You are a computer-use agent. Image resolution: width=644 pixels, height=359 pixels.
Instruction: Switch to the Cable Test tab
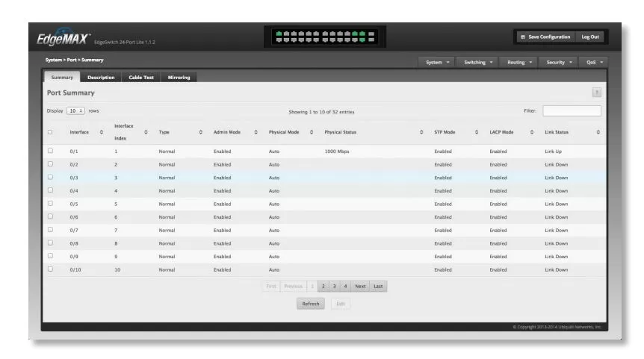[x=141, y=77]
